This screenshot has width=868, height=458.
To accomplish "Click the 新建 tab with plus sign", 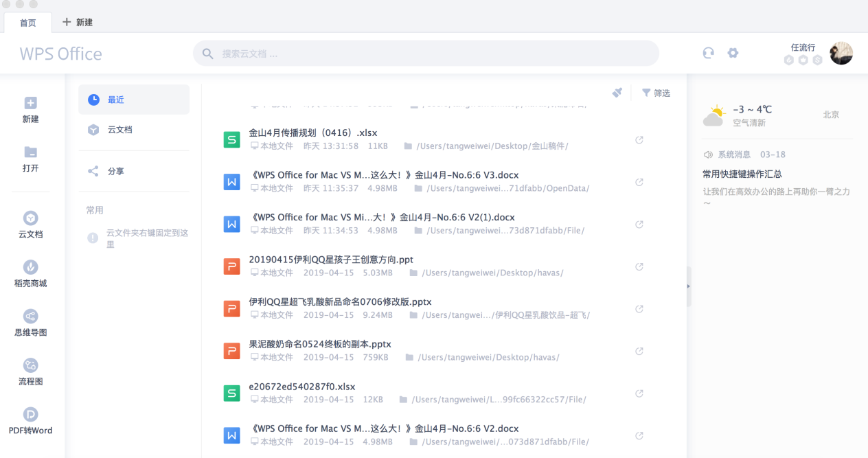I will pyautogui.click(x=78, y=22).
